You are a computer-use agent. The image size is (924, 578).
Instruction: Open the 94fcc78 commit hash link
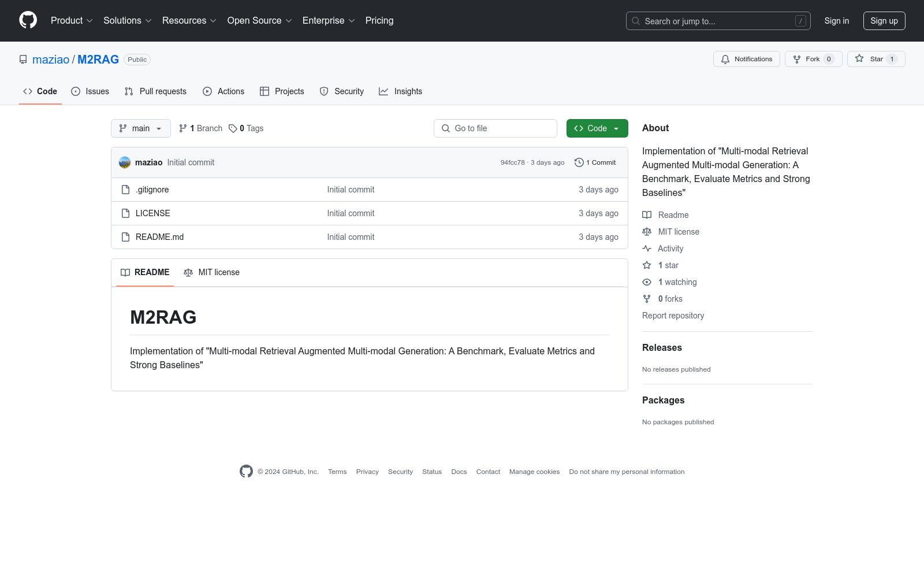[513, 162]
